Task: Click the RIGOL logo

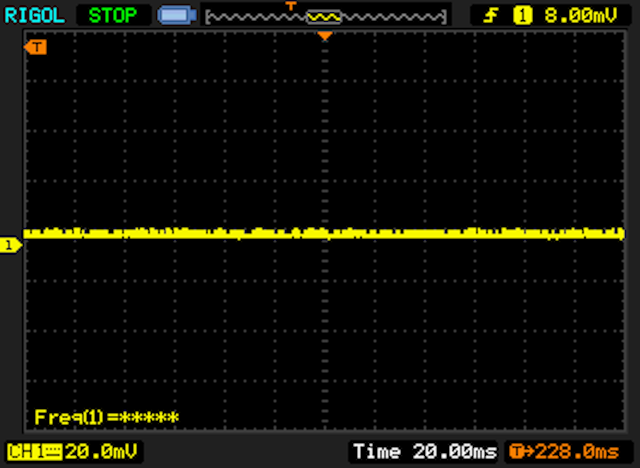Action: pyautogui.click(x=34, y=15)
